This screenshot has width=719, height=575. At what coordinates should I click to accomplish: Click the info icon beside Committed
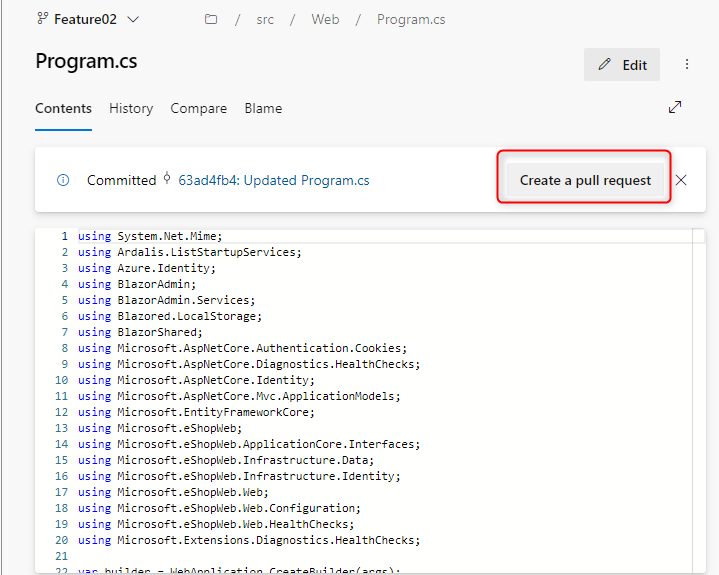click(x=63, y=180)
